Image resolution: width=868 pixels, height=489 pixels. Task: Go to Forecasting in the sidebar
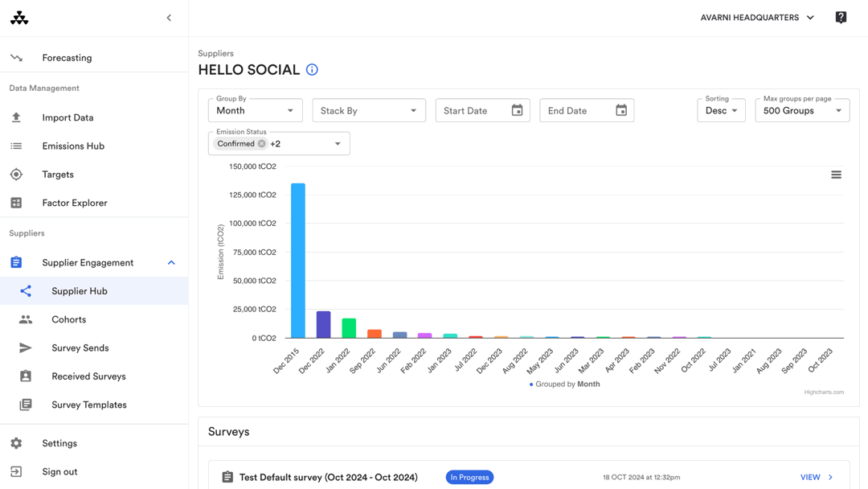[67, 58]
